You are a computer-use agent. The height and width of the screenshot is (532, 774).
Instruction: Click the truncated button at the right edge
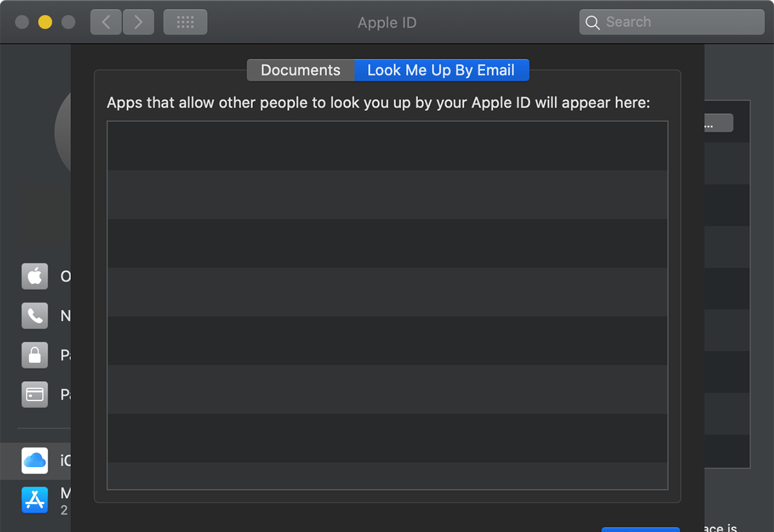point(719,123)
